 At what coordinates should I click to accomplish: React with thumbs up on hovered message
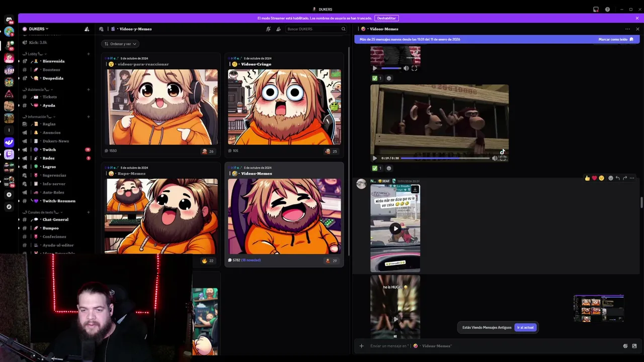tap(587, 178)
